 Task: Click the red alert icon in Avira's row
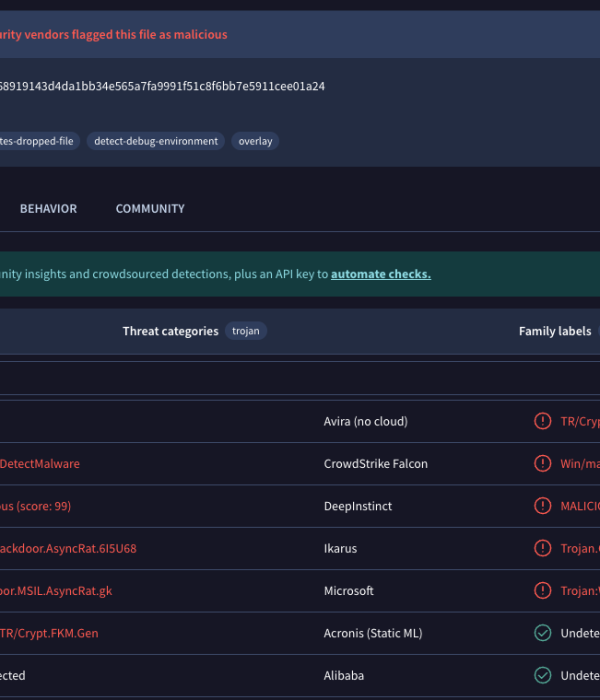543,421
